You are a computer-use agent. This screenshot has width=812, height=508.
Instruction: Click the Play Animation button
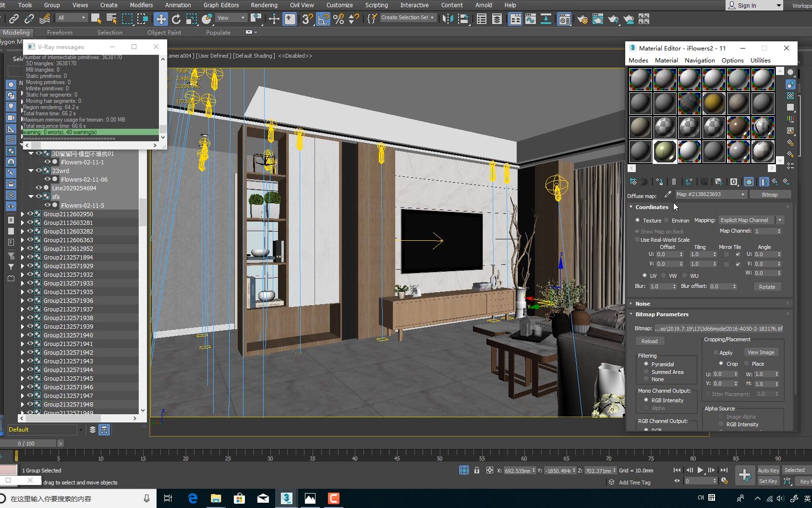click(700, 470)
